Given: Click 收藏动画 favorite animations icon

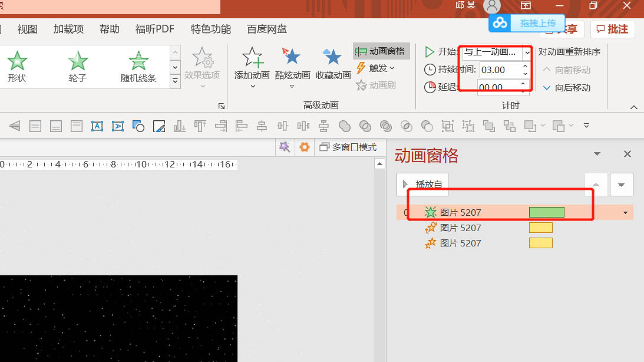Looking at the screenshot, I should click(333, 63).
